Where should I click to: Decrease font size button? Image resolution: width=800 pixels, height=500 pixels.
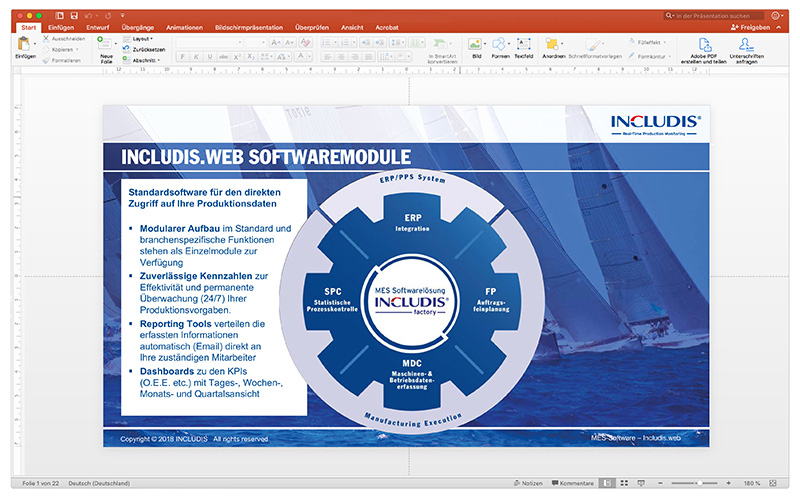coord(289,43)
